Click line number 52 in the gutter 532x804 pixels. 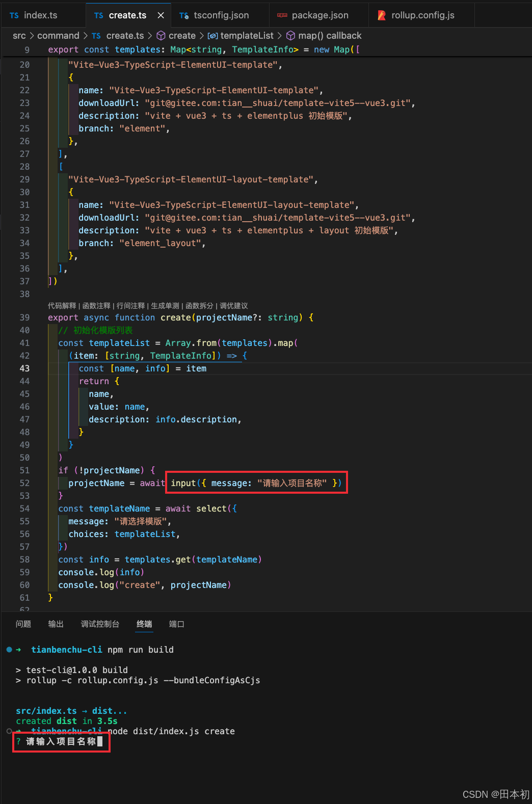click(24, 483)
